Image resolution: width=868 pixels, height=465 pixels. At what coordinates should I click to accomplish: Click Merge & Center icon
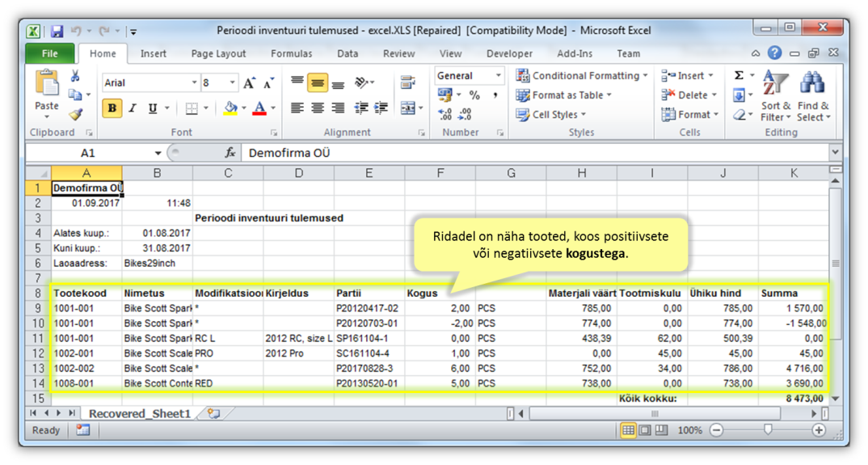click(408, 108)
